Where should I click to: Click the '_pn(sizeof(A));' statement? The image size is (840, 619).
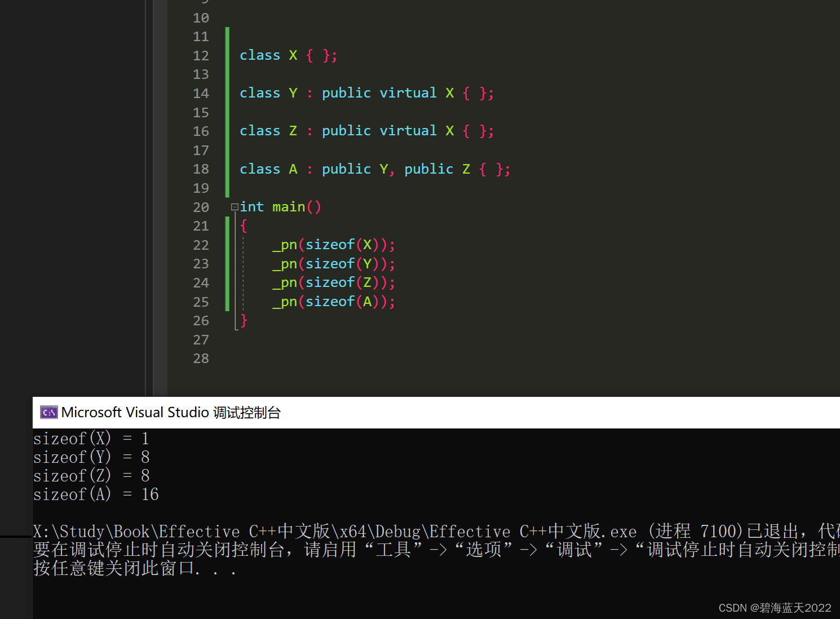pyautogui.click(x=334, y=302)
